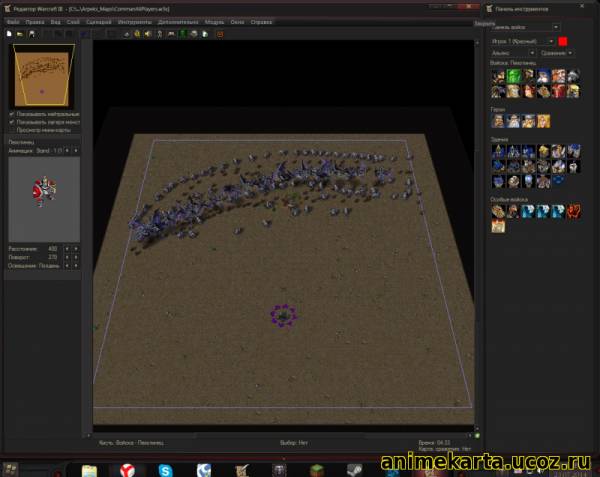Launch Test Map with the orange toolbar icon
This screenshot has width=600, height=477.
click(x=220, y=34)
